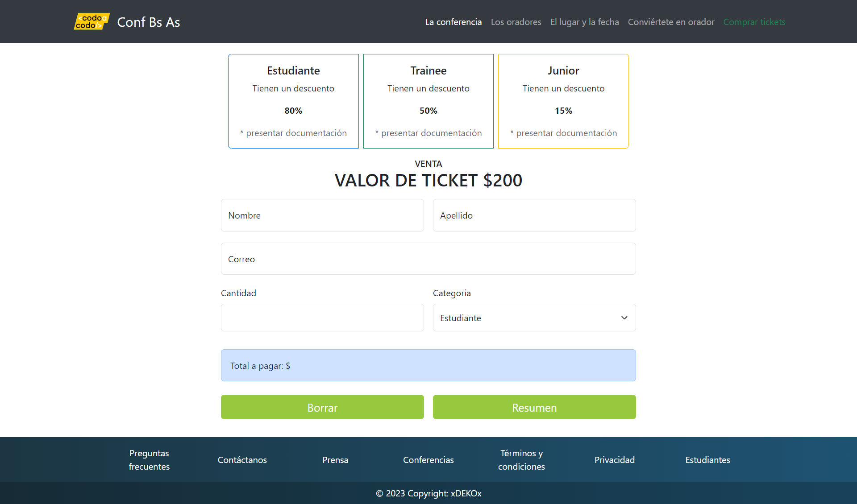The height and width of the screenshot is (504, 857).
Task: Click the Cantidad quantity input
Action: 322,318
